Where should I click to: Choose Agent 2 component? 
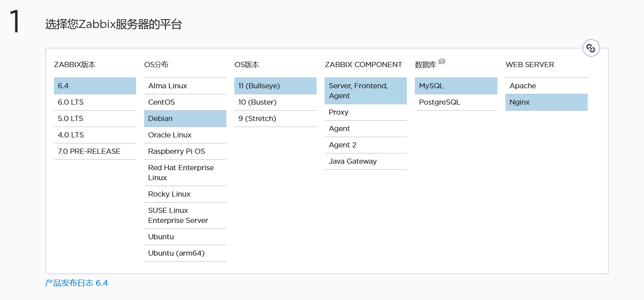365,145
